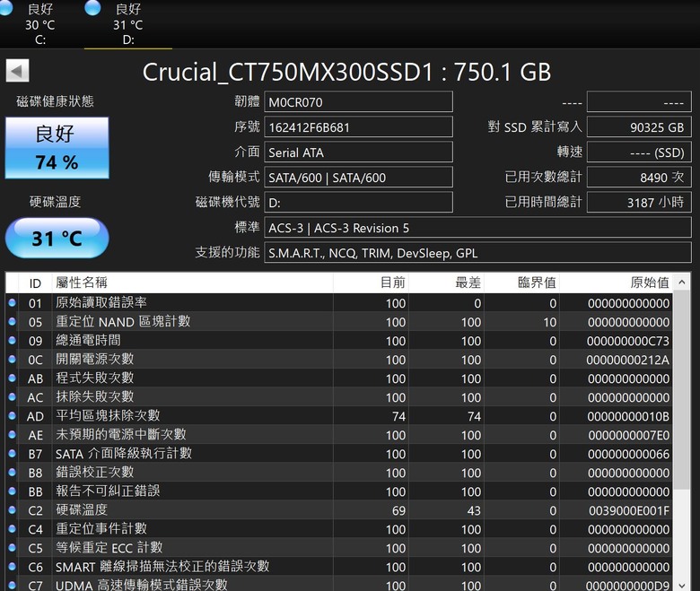Click raw value 00000000212A
Image resolution: width=700 pixels, height=591 pixels.
[627, 360]
